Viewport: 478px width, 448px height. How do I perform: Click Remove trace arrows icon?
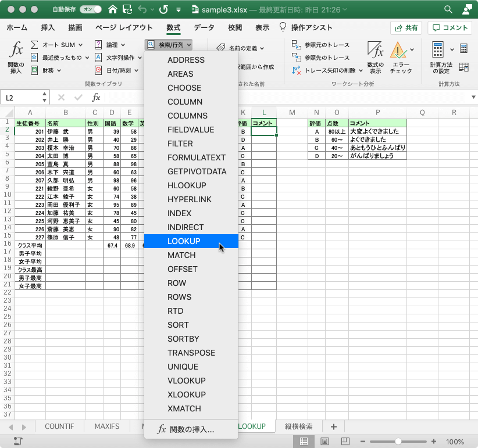pyautogui.click(x=297, y=70)
